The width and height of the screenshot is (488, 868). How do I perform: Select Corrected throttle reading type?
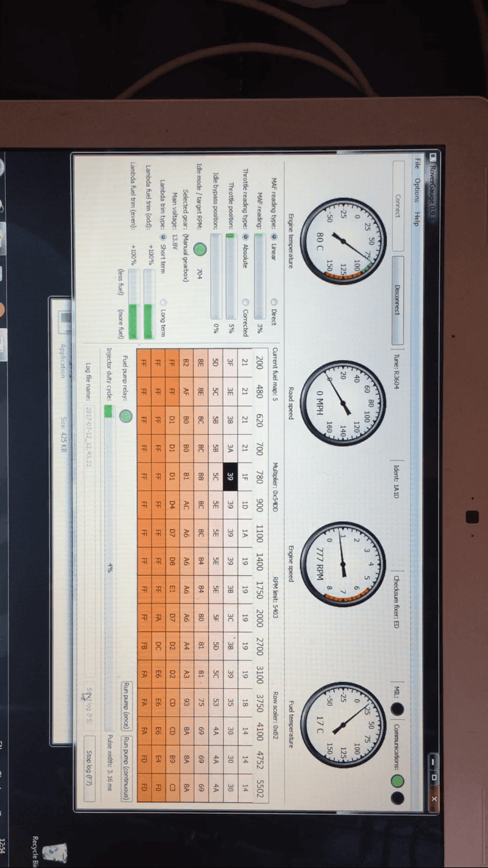pyautogui.click(x=245, y=302)
